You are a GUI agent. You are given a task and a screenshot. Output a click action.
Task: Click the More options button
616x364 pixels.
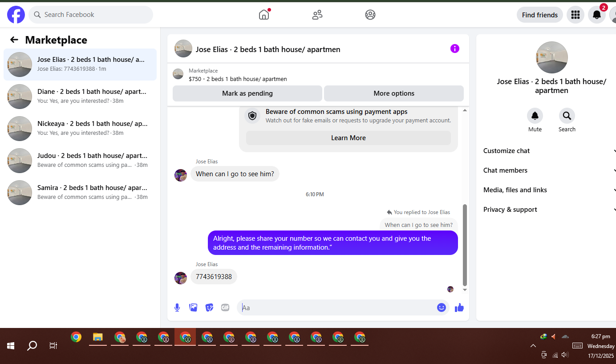[394, 93]
